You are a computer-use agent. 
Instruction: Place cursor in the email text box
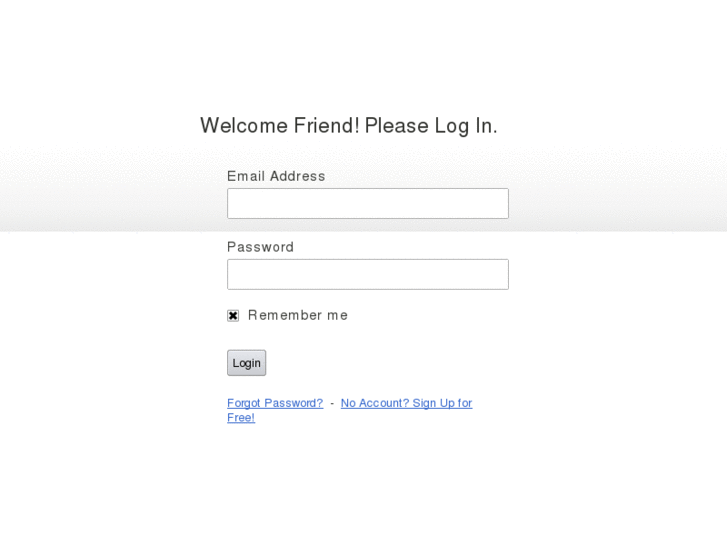click(x=367, y=203)
